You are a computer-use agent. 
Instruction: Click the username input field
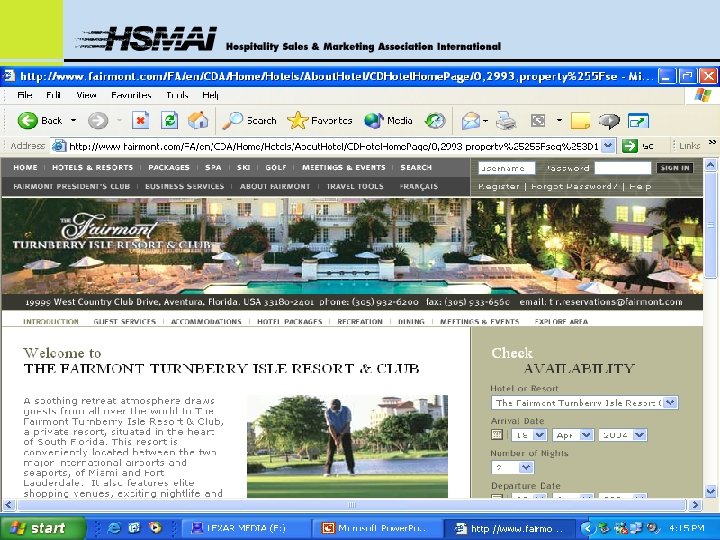pos(506,168)
